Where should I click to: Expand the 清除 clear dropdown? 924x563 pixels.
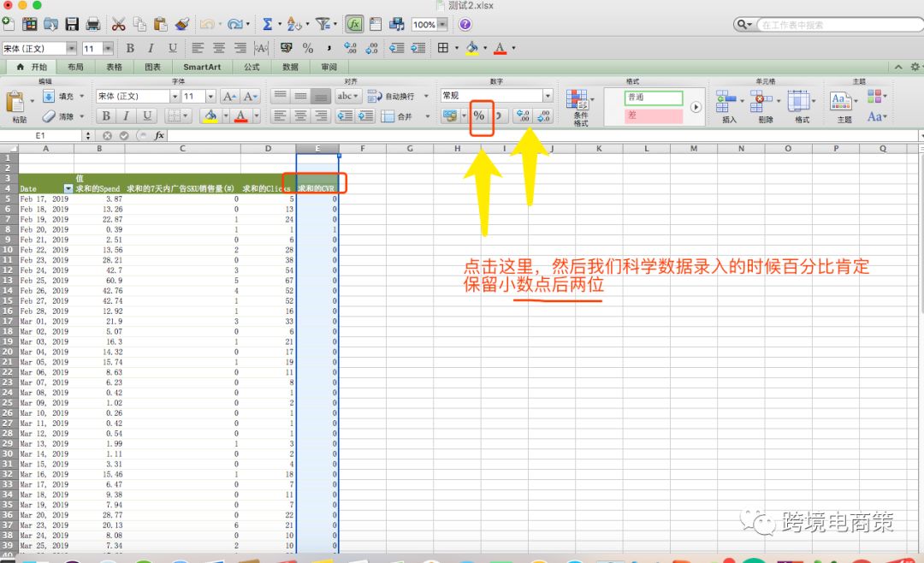pos(82,116)
